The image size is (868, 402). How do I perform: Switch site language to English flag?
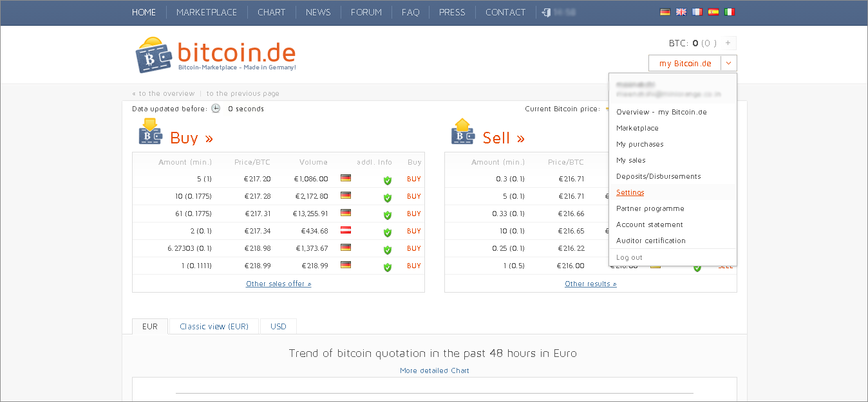click(x=681, y=12)
